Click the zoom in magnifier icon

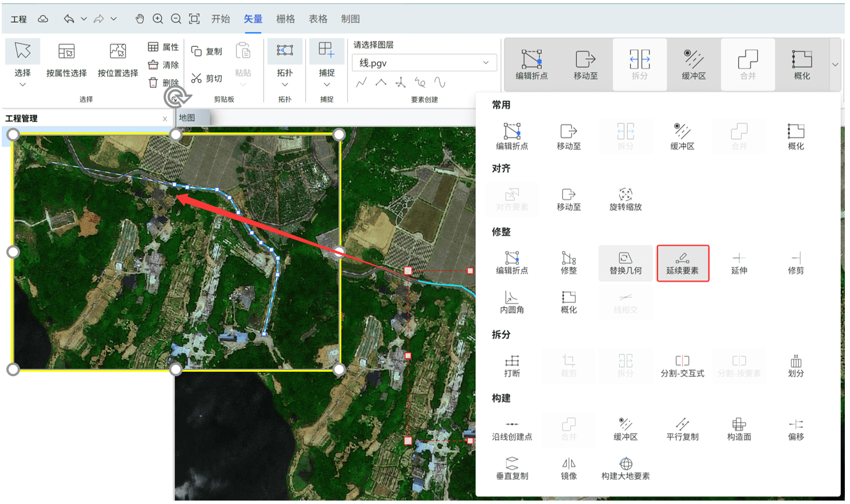pos(158,19)
